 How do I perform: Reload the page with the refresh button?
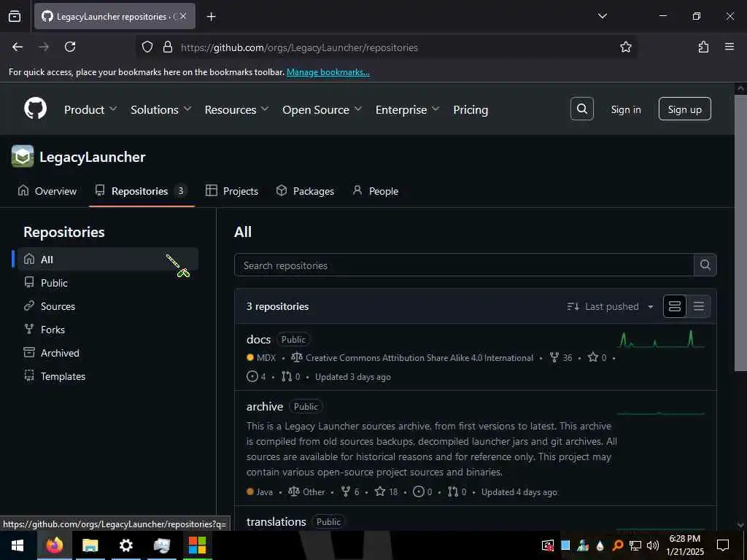[70, 47]
